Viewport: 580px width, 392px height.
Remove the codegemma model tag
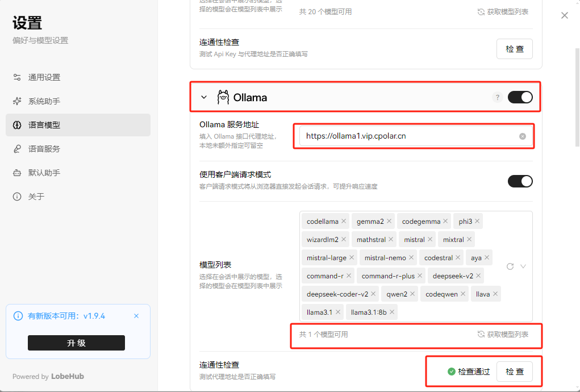[445, 221]
